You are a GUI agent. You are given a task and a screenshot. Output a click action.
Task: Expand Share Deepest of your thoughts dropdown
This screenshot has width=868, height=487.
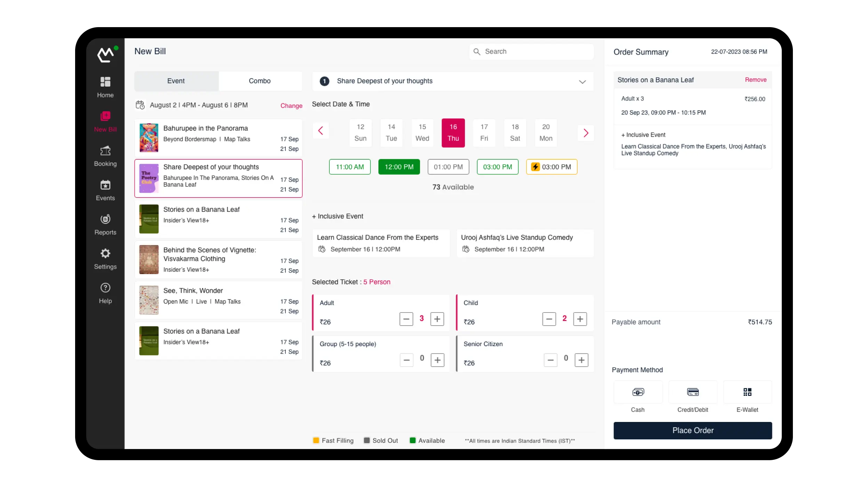(x=582, y=82)
